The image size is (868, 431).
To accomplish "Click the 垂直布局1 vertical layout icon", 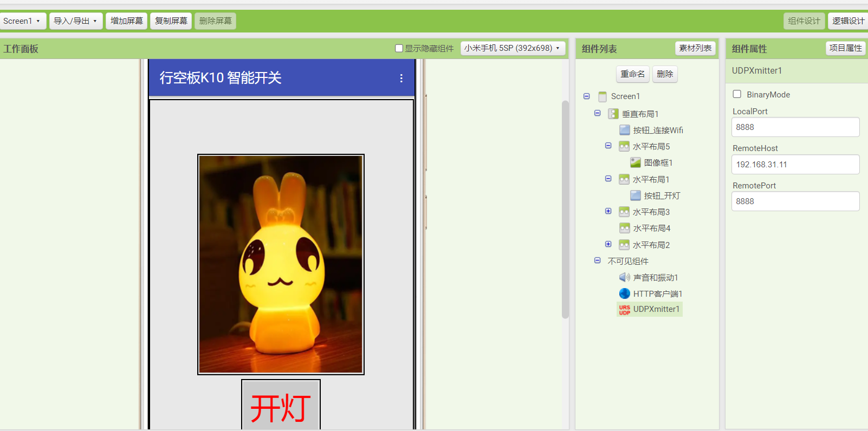I will [x=613, y=114].
